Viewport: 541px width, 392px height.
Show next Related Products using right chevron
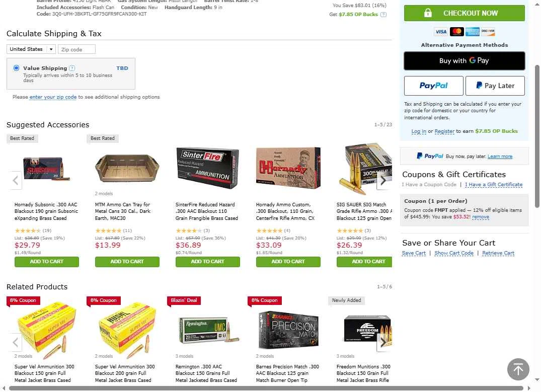click(383, 342)
